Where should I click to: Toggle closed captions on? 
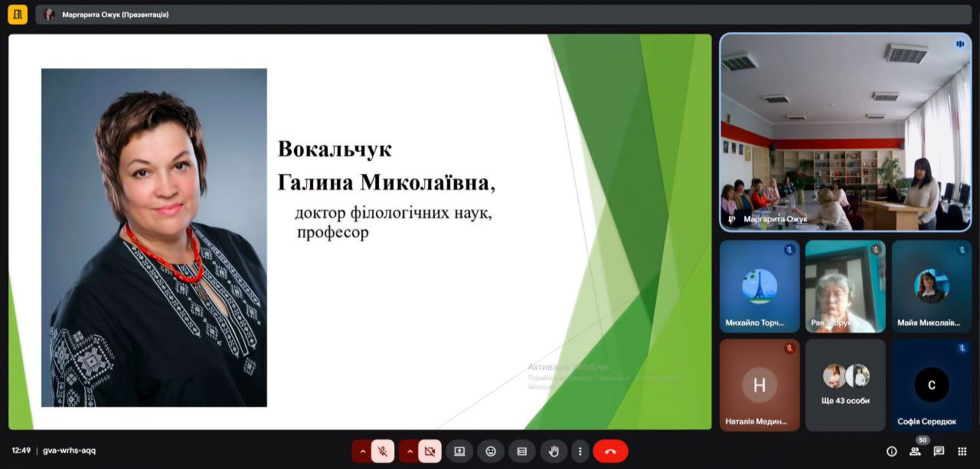pos(522,451)
